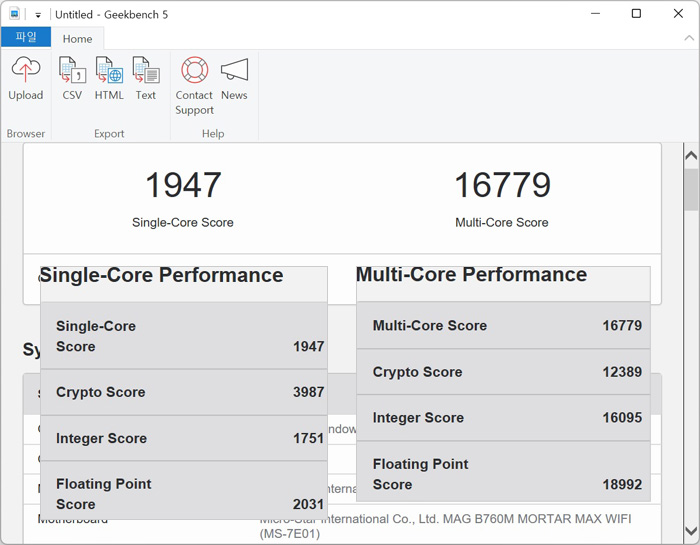Close the Geekbench 5 window
700x545 pixels.
pos(678,14)
